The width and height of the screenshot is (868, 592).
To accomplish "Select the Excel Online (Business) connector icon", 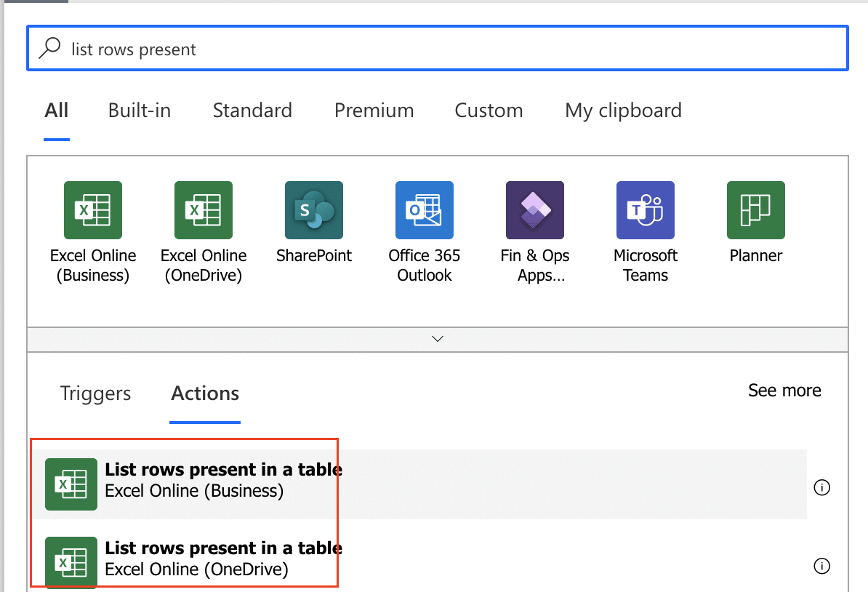I will pos(93,210).
